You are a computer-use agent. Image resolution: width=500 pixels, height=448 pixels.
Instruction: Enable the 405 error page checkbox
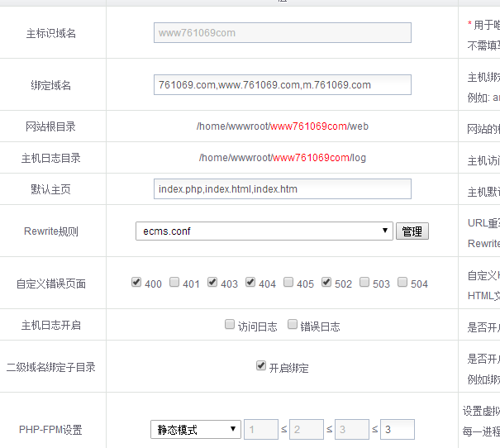[x=288, y=283]
